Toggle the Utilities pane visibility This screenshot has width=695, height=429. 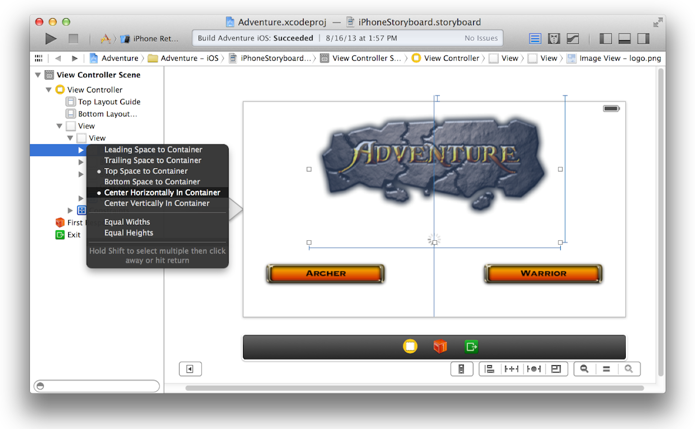click(643, 39)
